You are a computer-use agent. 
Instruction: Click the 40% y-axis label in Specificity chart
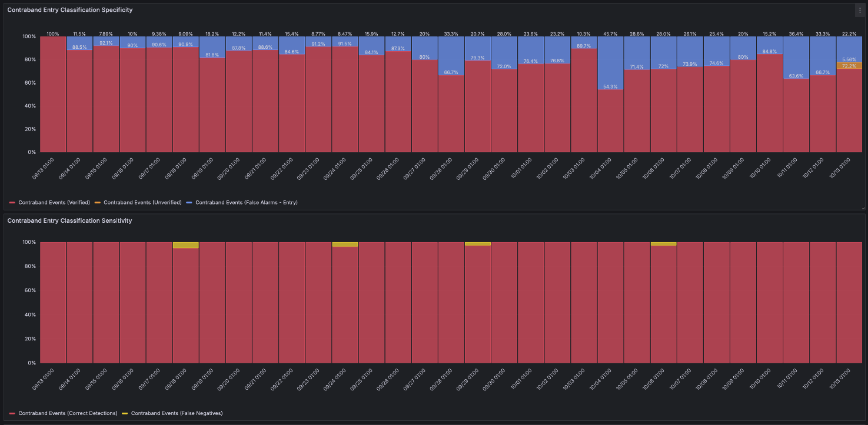click(30, 106)
